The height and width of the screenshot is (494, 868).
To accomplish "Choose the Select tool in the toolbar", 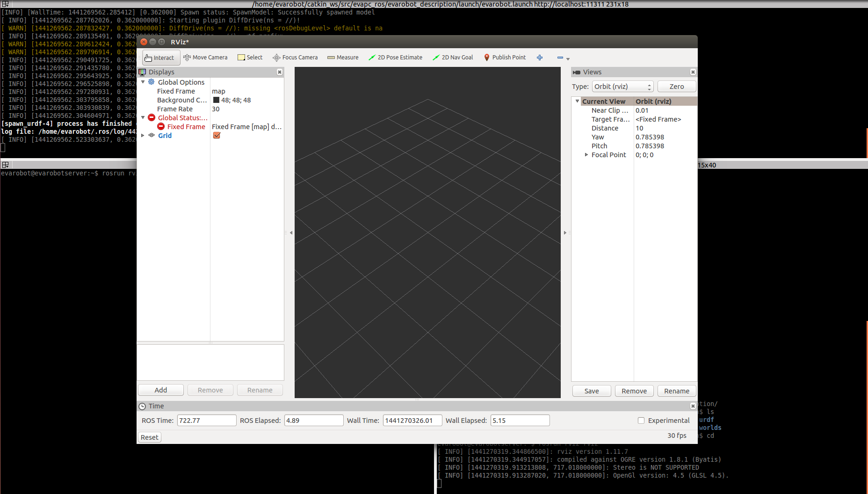I will pos(250,58).
